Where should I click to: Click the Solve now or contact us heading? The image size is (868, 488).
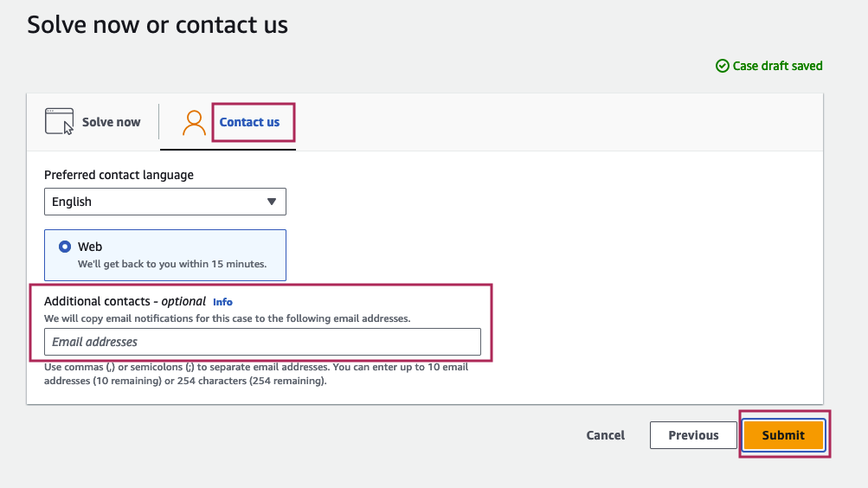[158, 25]
